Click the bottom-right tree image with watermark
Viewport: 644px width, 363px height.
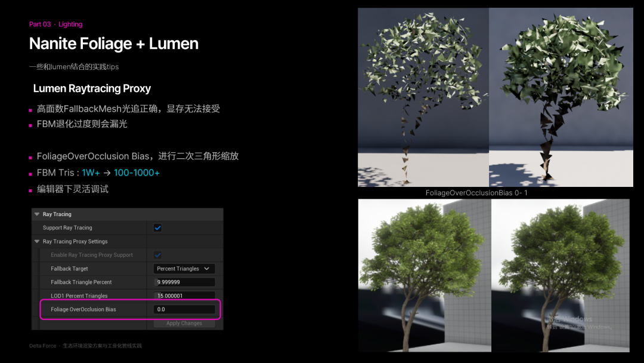[x=561, y=275]
